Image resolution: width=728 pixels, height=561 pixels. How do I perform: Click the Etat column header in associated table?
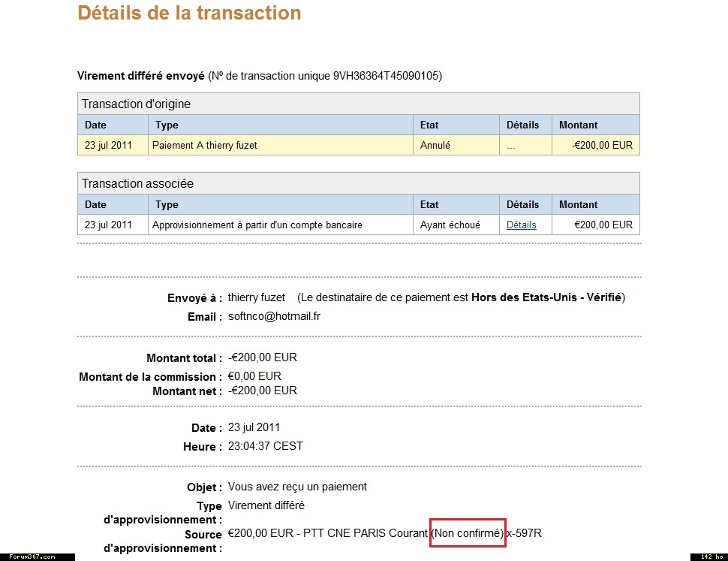(x=429, y=204)
